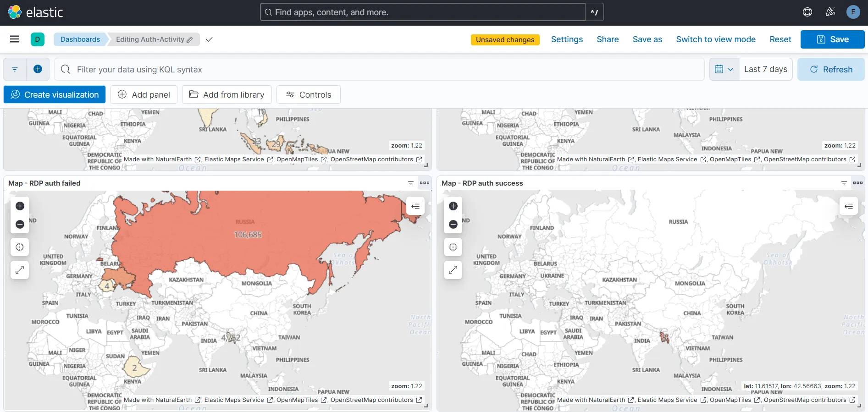Click the Refresh button
The height and width of the screenshot is (412, 868).
(x=831, y=69)
